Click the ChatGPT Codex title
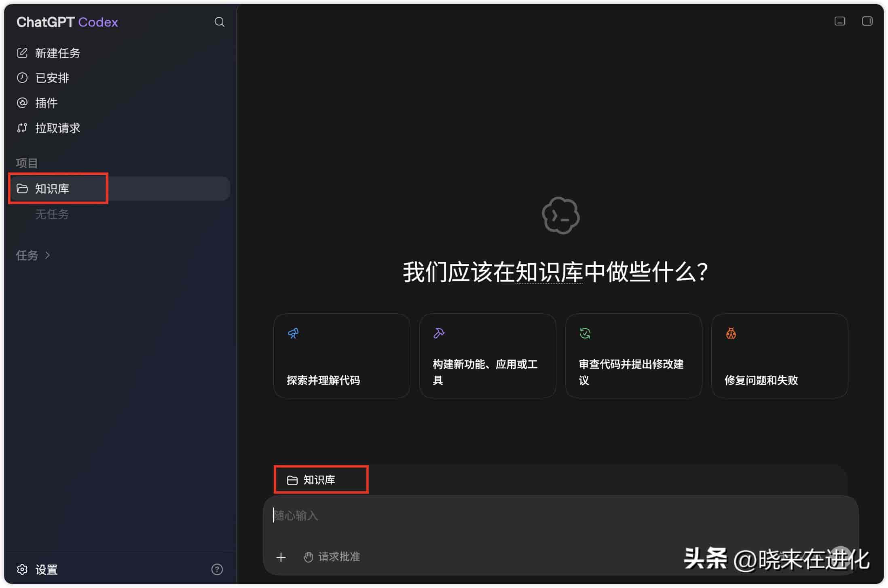The image size is (888, 588). click(67, 22)
